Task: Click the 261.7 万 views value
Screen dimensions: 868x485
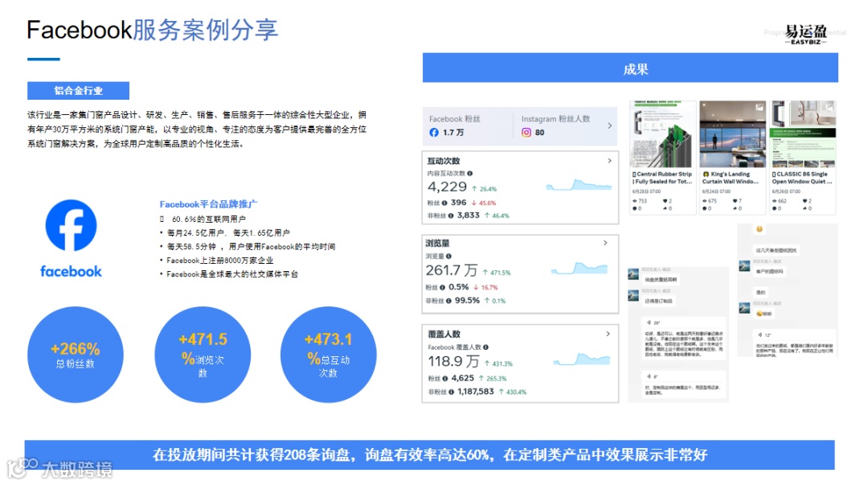Action: coord(451,270)
